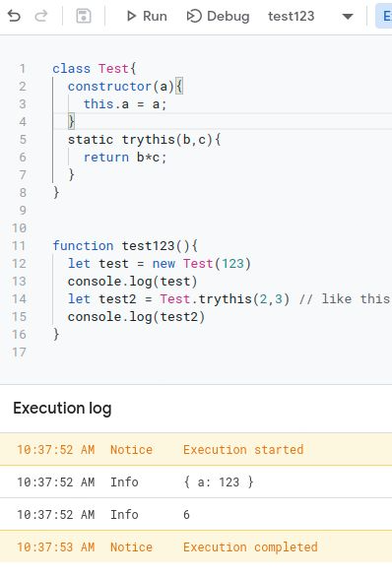Click the 'constructor(a){' code line
392x577 pixels.
[125, 87]
